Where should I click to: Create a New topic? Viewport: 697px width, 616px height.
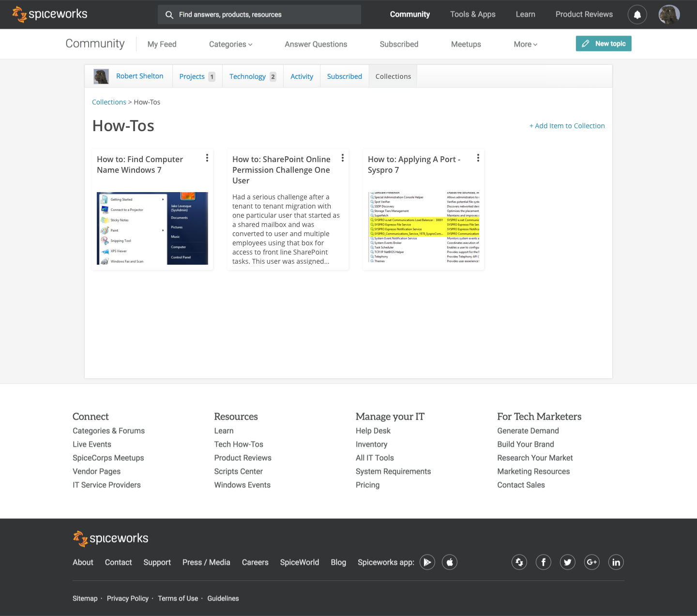[x=604, y=44]
